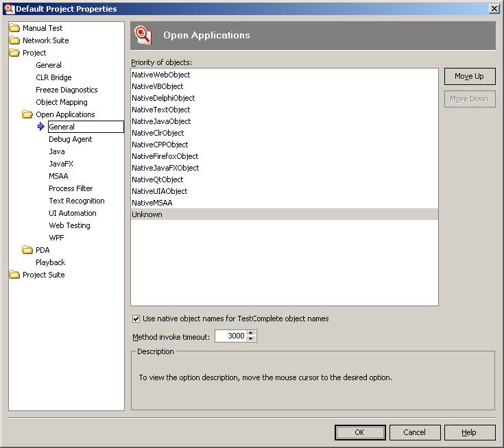
Task: Click the Manual Test folder icon
Action: point(14,28)
